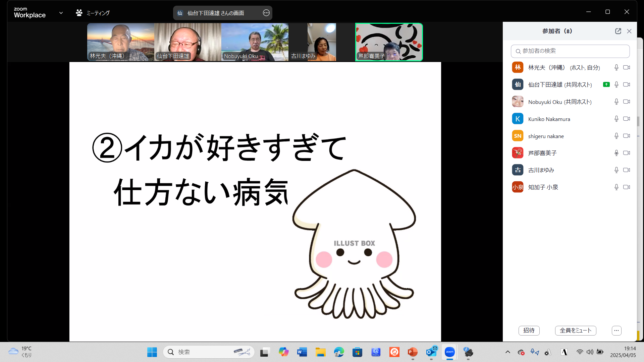Click participant name shigeru nakane
The image size is (644, 362).
pos(546,136)
